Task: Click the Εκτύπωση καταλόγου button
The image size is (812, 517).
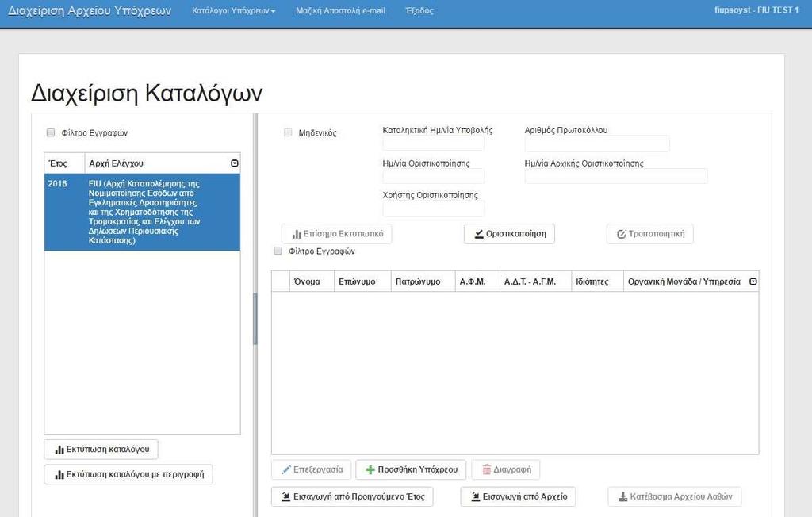Action: tap(101, 449)
